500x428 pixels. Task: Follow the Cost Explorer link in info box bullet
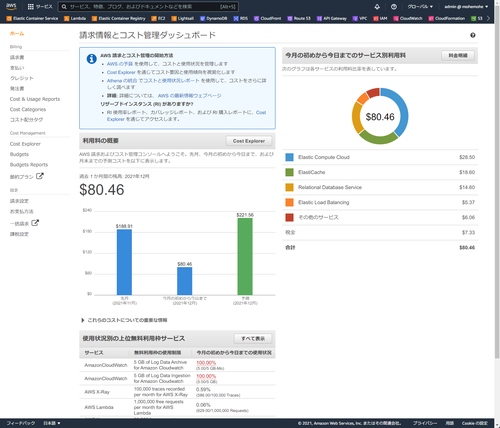(121, 72)
